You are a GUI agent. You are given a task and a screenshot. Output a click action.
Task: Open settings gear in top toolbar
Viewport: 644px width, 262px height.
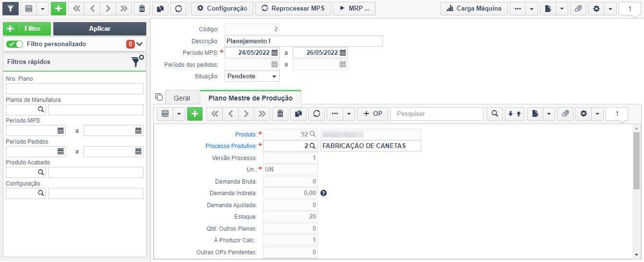[596, 8]
